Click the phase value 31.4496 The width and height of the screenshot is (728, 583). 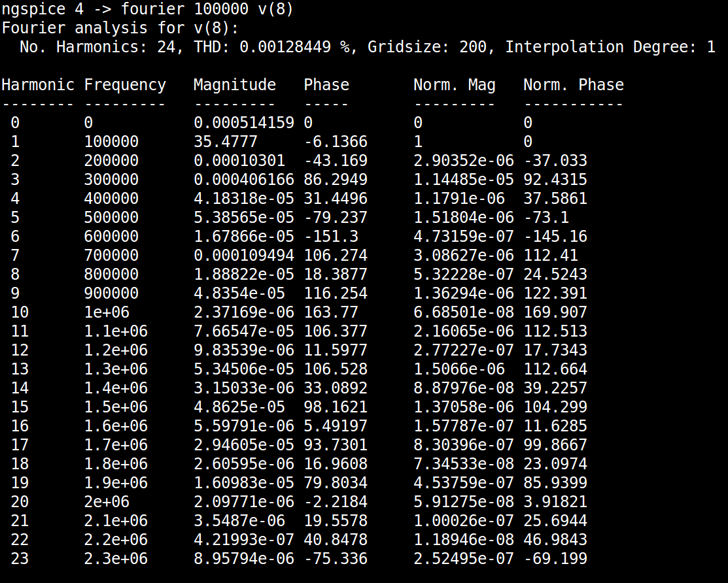point(335,199)
